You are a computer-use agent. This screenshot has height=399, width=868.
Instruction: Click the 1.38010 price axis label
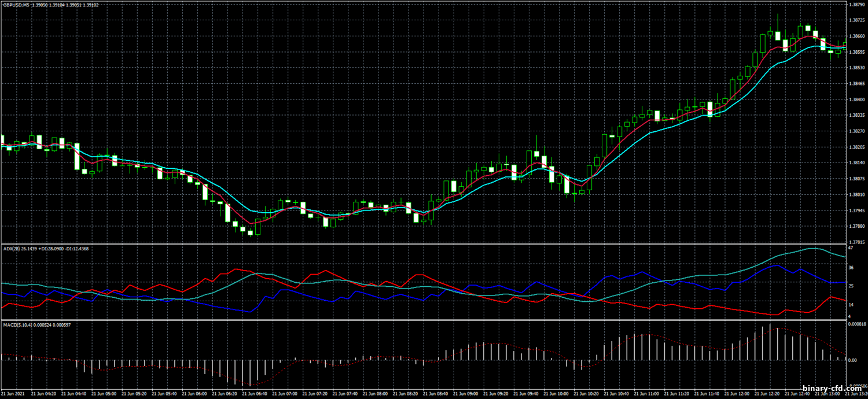coord(856,194)
